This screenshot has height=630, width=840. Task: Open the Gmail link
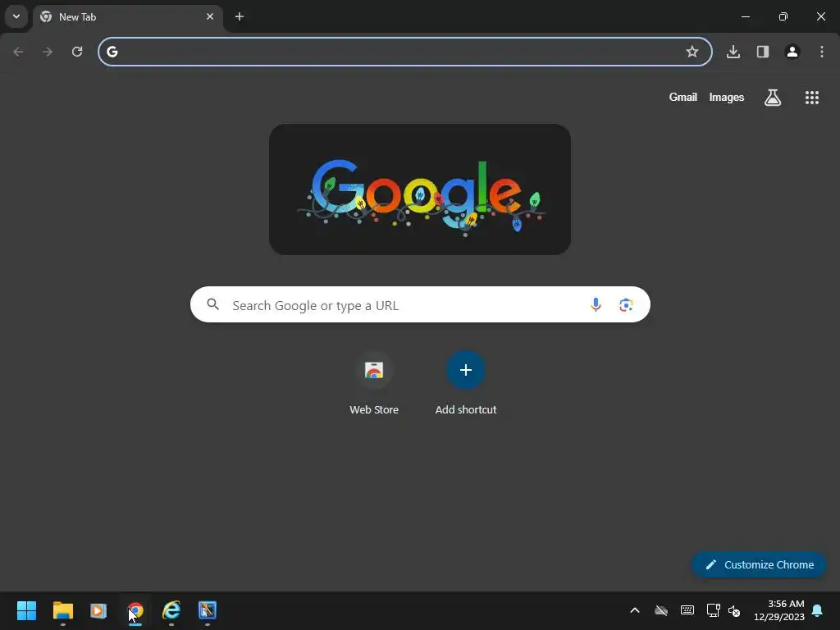click(683, 97)
